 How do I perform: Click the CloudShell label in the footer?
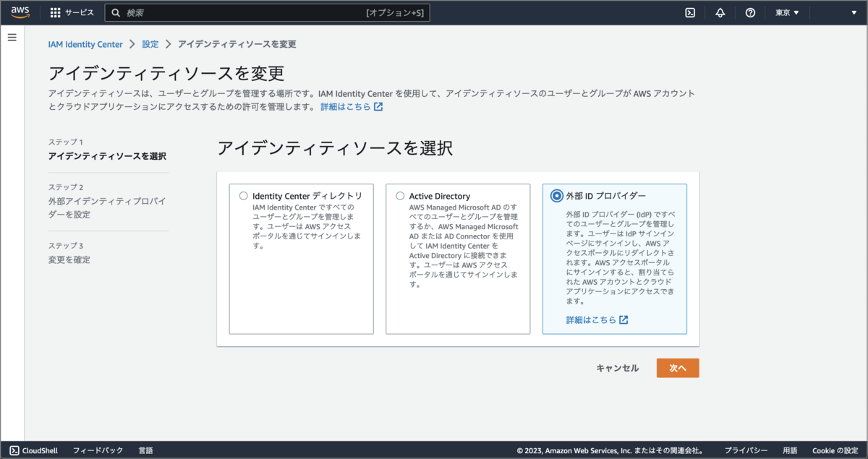pyautogui.click(x=40, y=450)
